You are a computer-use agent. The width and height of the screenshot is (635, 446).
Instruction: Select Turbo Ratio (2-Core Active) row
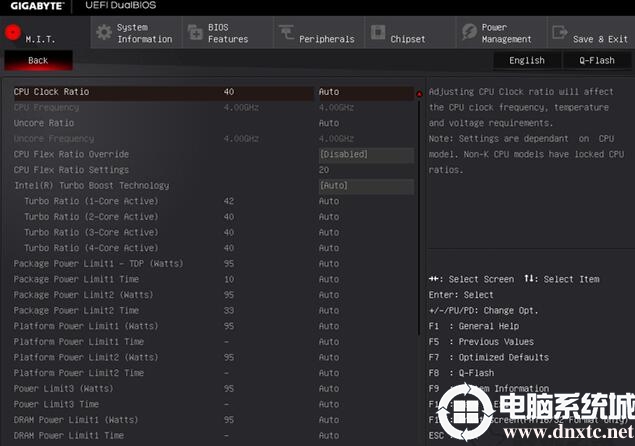pos(91,217)
